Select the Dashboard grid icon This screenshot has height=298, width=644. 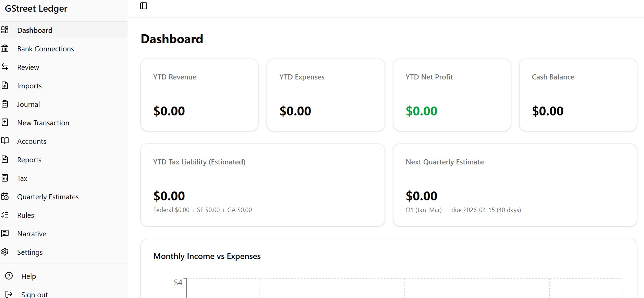click(x=5, y=30)
